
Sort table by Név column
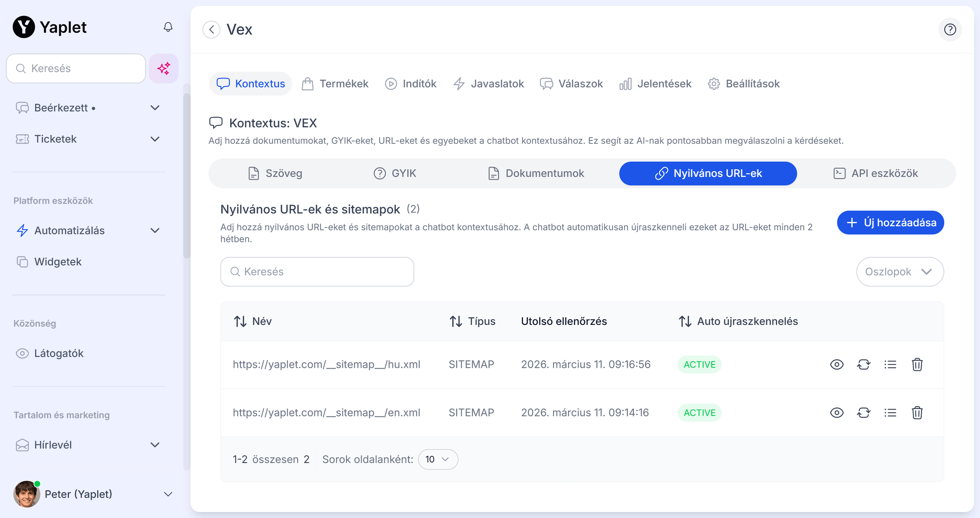[x=253, y=322]
